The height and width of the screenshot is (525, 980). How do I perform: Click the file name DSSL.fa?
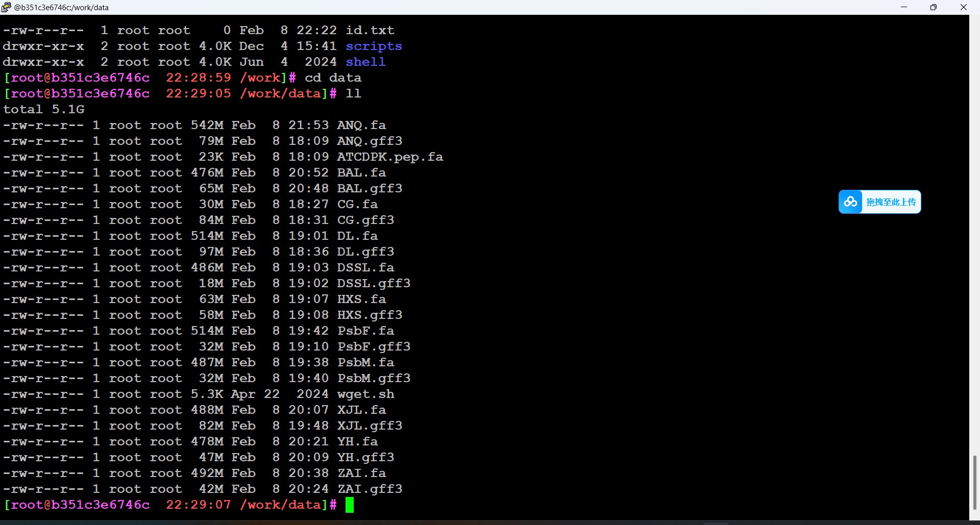coord(365,268)
